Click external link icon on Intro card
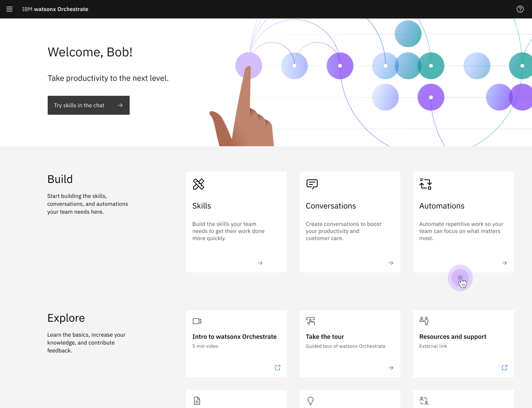Image resolution: width=532 pixels, height=408 pixels. point(277,368)
